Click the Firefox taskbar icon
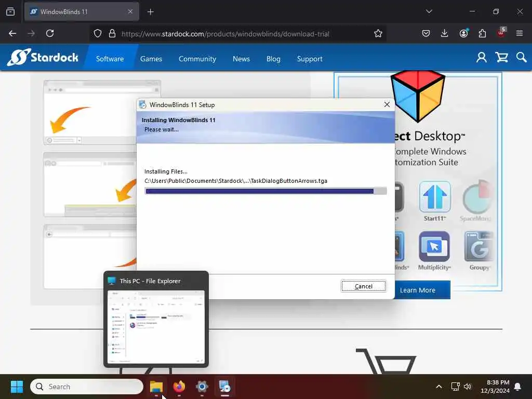The width and height of the screenshot is (532, 399). click(179, 387)
